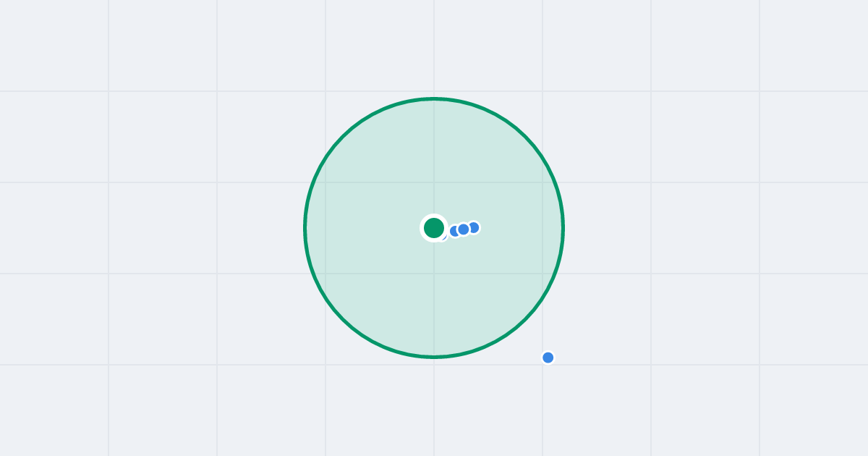Select the blue dot outside the green circle
This screenshot has width=868, height=456.
[548, 358]
